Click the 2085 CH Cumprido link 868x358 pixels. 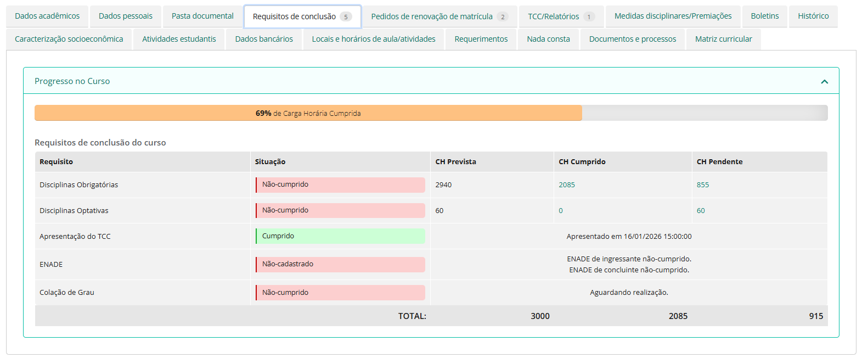pyautogui.click(x=567, y=185)
